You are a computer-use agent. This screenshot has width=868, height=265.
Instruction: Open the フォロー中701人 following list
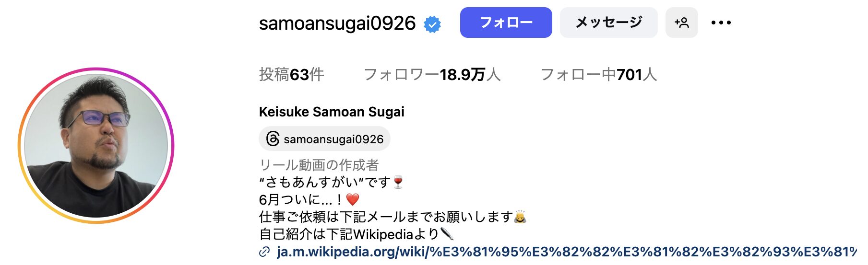[x=598, y=74]
